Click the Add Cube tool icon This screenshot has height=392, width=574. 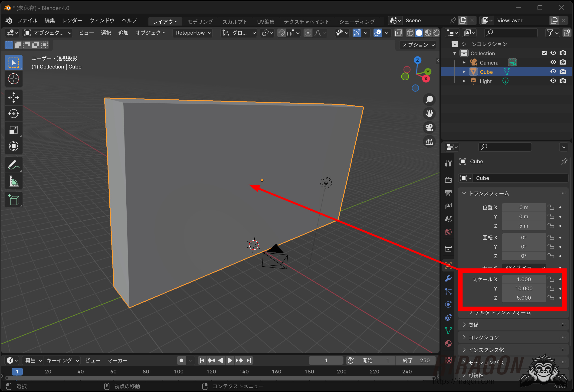[13, 200]
